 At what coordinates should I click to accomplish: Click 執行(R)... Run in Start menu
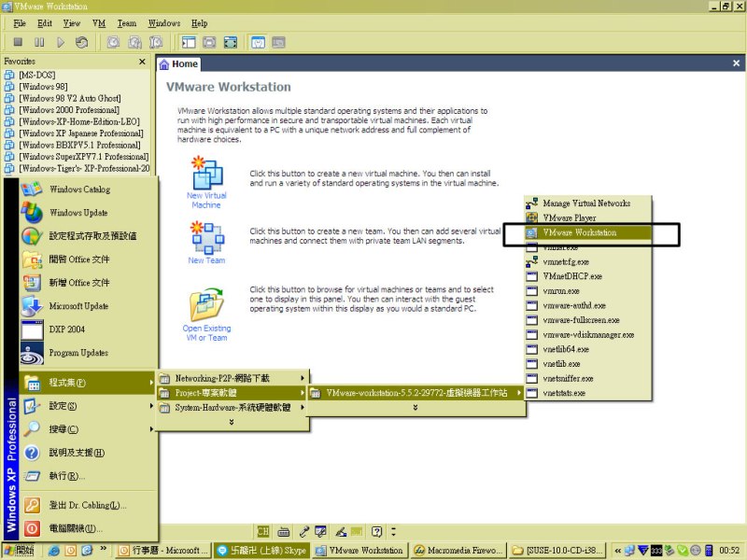88,476
